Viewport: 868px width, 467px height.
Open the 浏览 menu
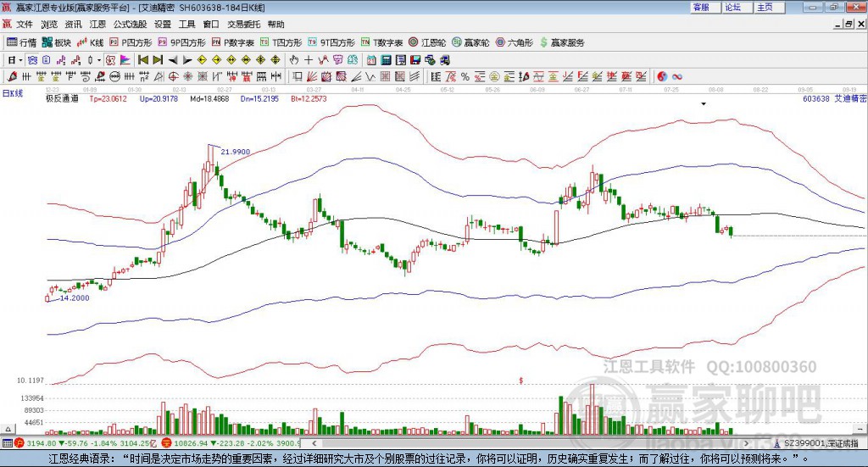pyautogui.click(x=48, y=25)
